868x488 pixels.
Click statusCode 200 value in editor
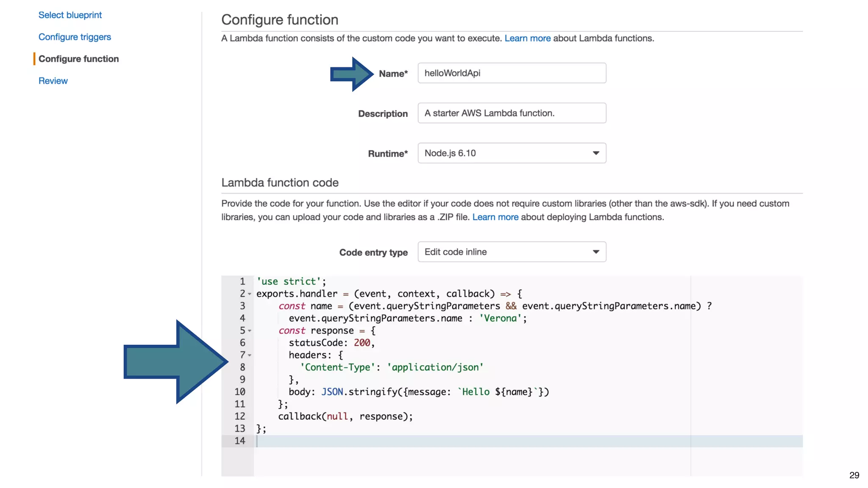point(362,343)
